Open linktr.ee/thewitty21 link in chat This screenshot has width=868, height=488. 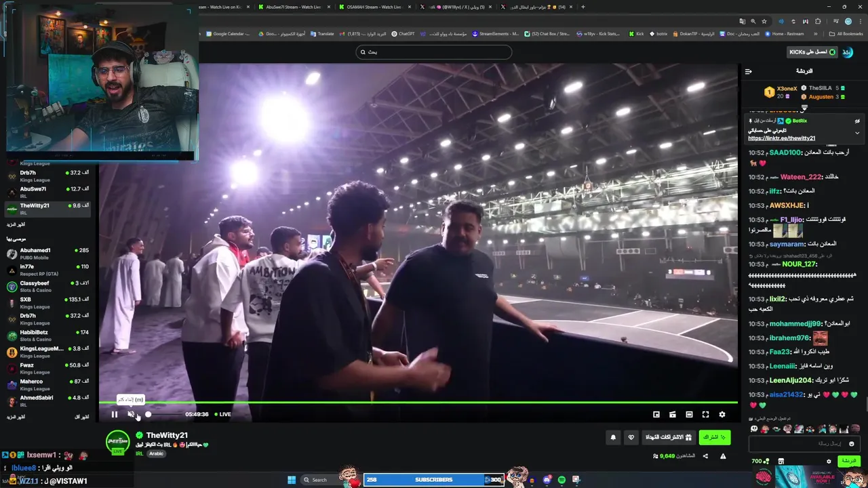[781, 138]
